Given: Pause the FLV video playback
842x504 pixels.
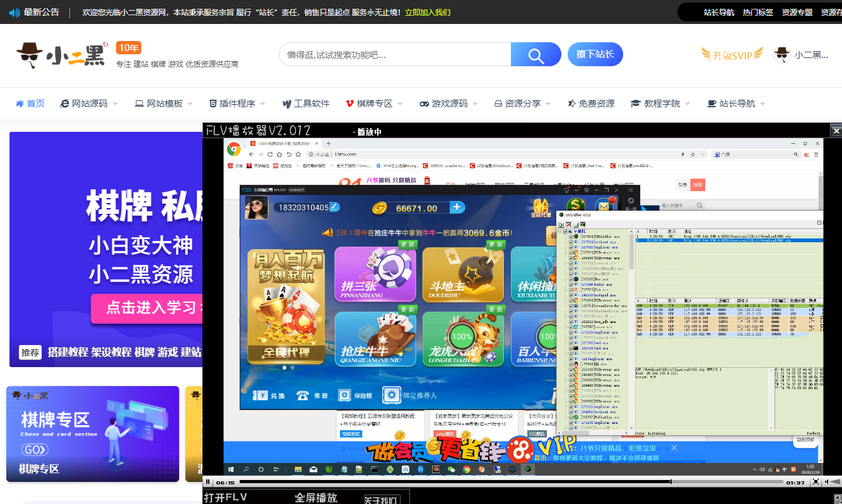Looking at the screenshot, I should (x=208, y=482).
